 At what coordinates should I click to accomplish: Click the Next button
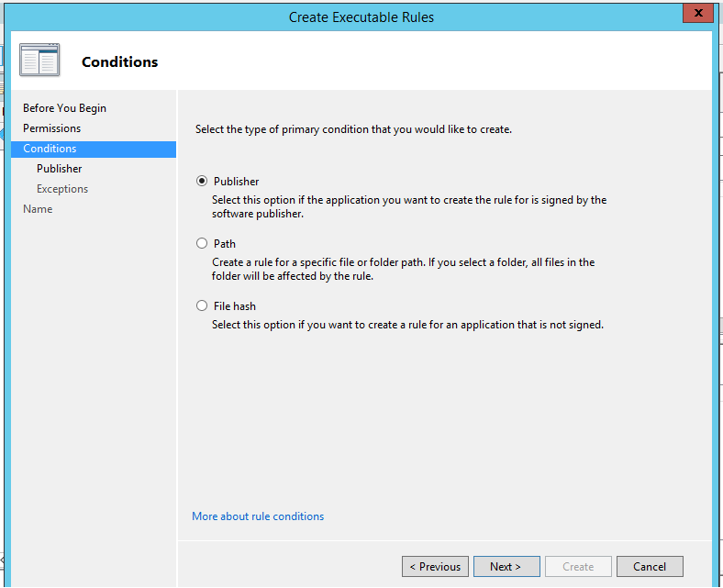(x=506, y=566)
